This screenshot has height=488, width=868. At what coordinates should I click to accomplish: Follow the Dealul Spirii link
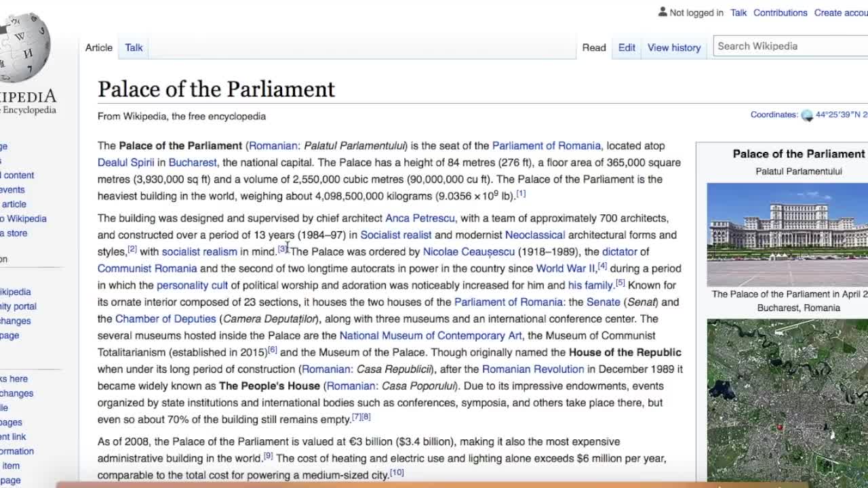[126, 163]
